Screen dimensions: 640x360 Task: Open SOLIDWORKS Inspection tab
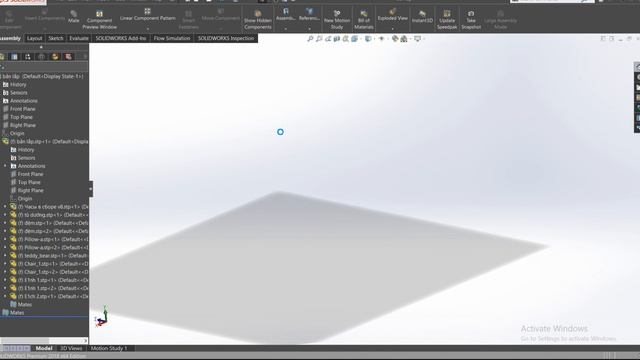[x=226, y=38]
